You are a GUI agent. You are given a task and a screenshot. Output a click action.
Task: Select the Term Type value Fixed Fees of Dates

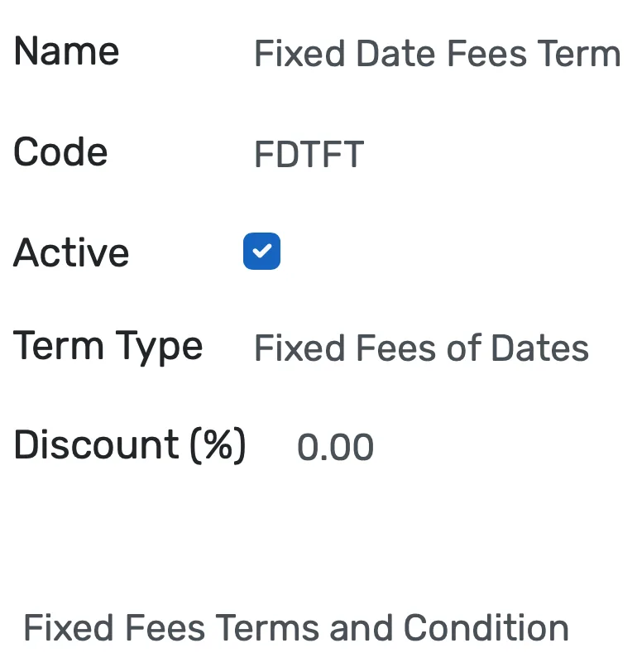tap(422, 348)
